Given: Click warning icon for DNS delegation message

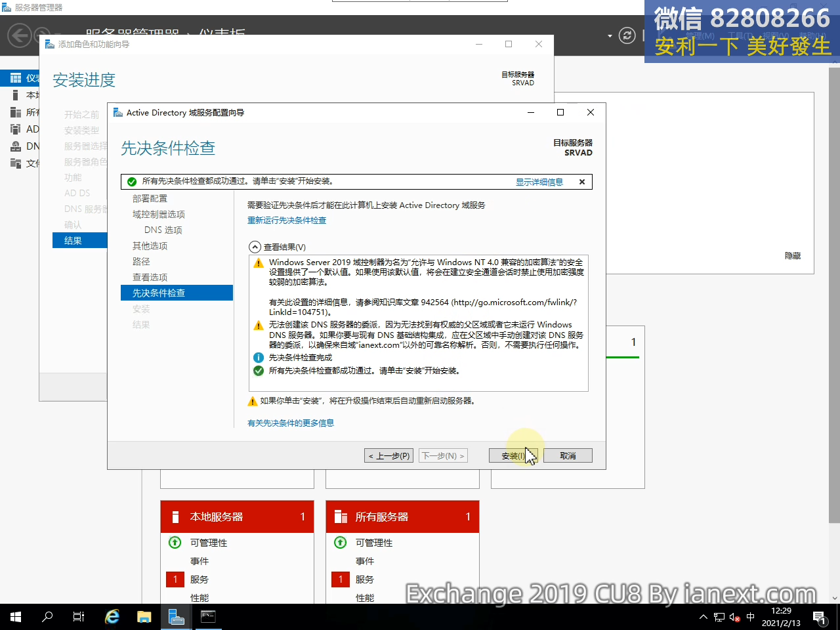Looking at the screenshot, I should point(259,325).
